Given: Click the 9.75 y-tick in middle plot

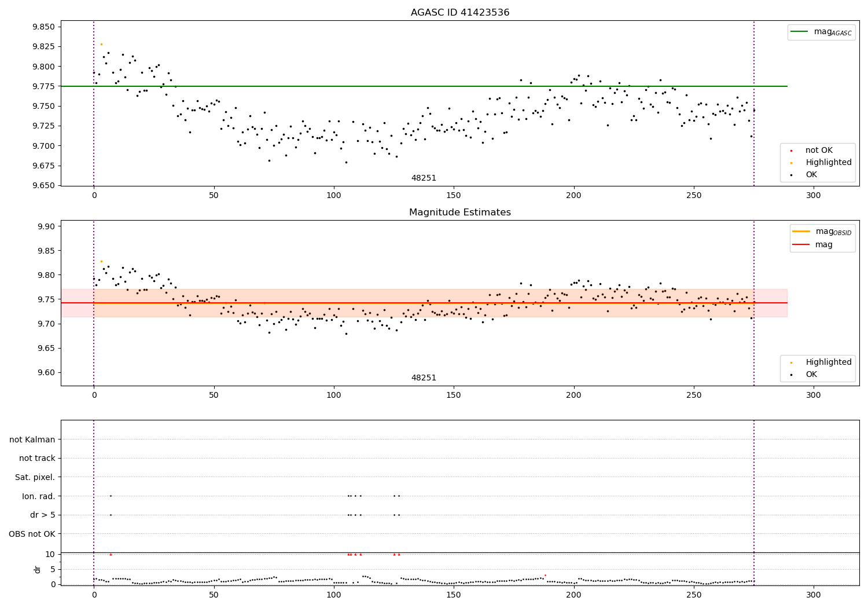Looking at the screenshot, I should pyautogui.click(x=46, y=299).
